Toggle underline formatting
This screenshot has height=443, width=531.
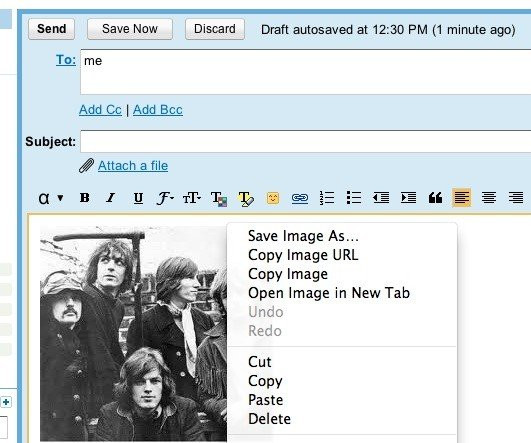pos(138,198)
